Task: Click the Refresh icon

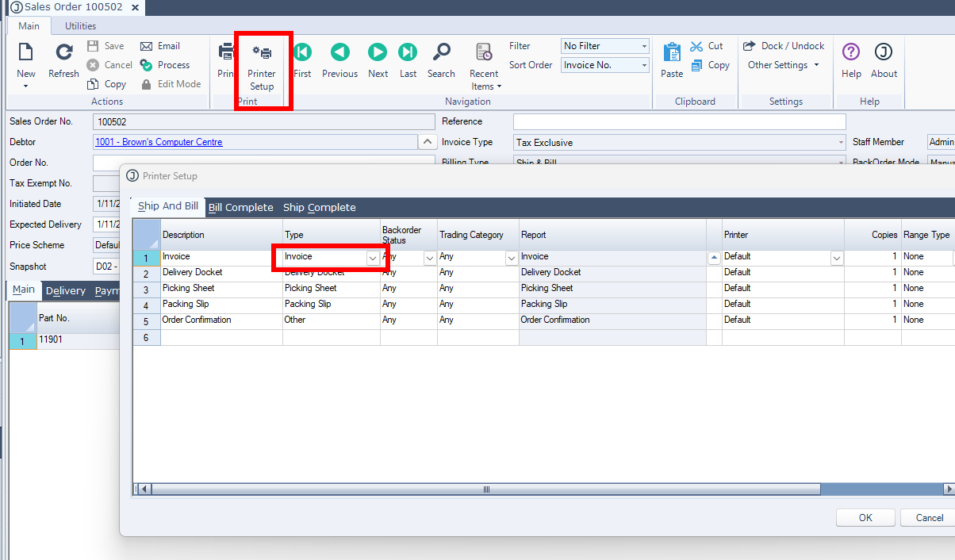Action: (x=63, y=53)
